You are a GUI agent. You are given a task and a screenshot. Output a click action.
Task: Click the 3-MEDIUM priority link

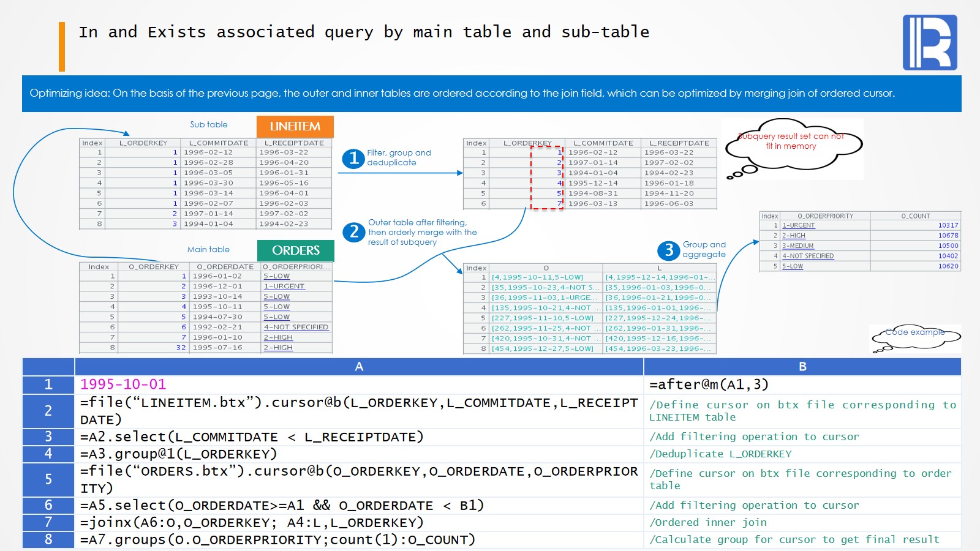click(797, 246)
